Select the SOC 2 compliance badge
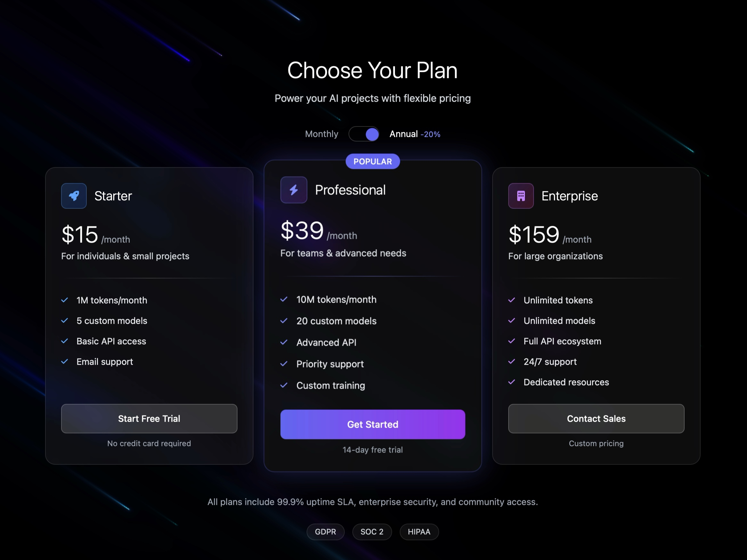Screen dimensions: 747x560 372,532
